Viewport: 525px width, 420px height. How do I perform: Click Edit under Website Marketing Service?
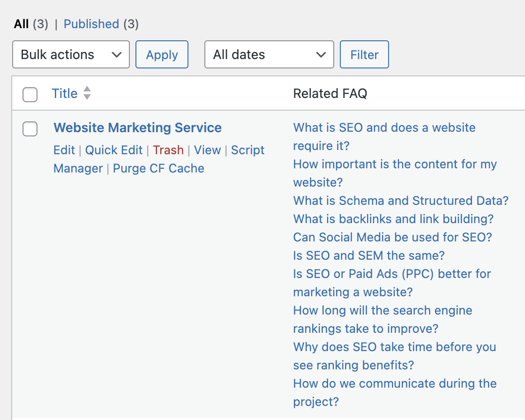(64, 150)
